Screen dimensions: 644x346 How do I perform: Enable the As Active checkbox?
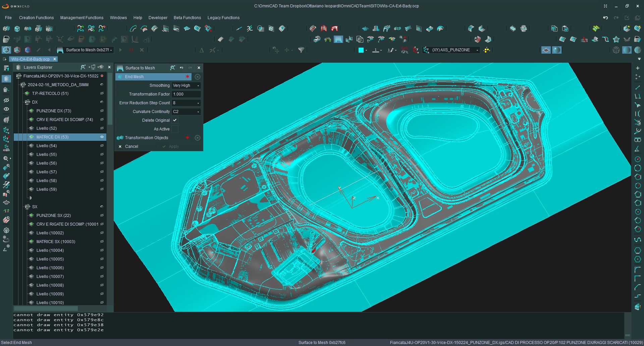pos(175,129)
